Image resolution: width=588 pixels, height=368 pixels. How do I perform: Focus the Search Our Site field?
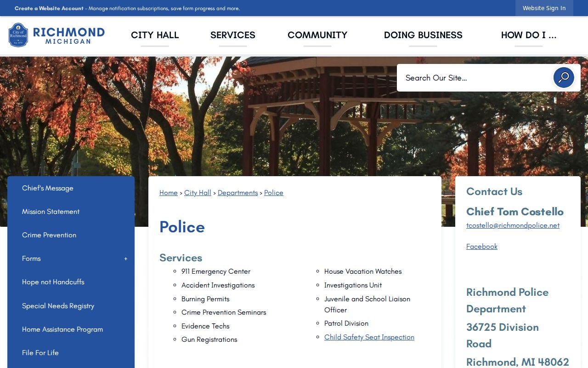point(475,78)
